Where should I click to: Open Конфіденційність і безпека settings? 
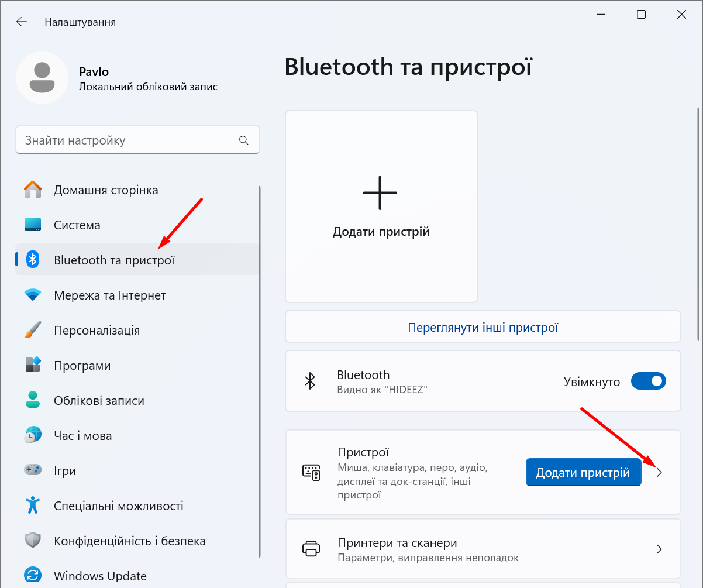[129, 541]
